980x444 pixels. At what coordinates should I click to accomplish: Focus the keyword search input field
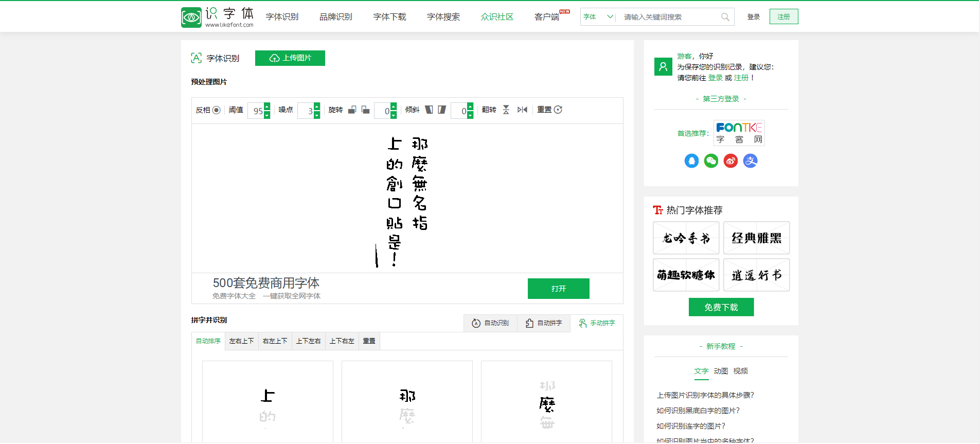click(669, 17)
